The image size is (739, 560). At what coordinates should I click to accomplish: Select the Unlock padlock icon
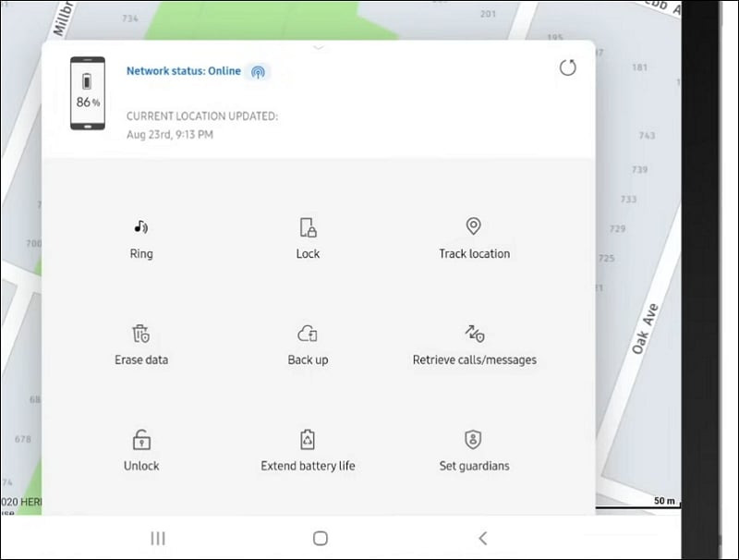point(140,438)
